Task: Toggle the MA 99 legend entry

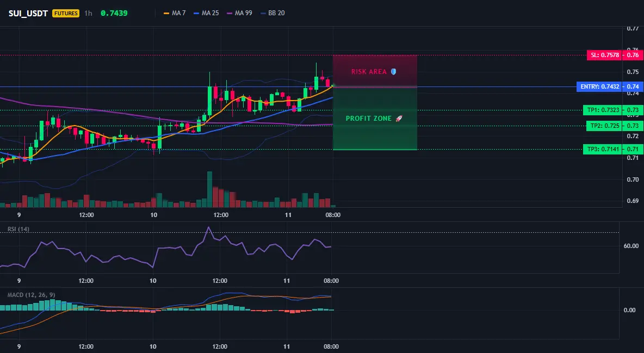Action: pyautogui.click(x=239, y=13)
